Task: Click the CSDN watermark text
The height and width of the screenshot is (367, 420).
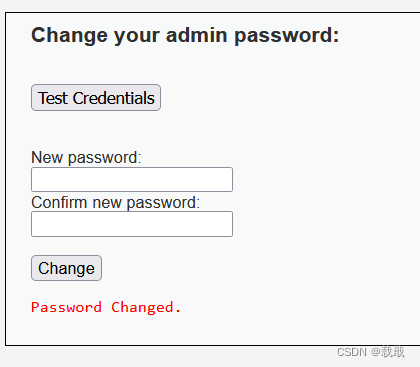Action: [x=371, y=352]
